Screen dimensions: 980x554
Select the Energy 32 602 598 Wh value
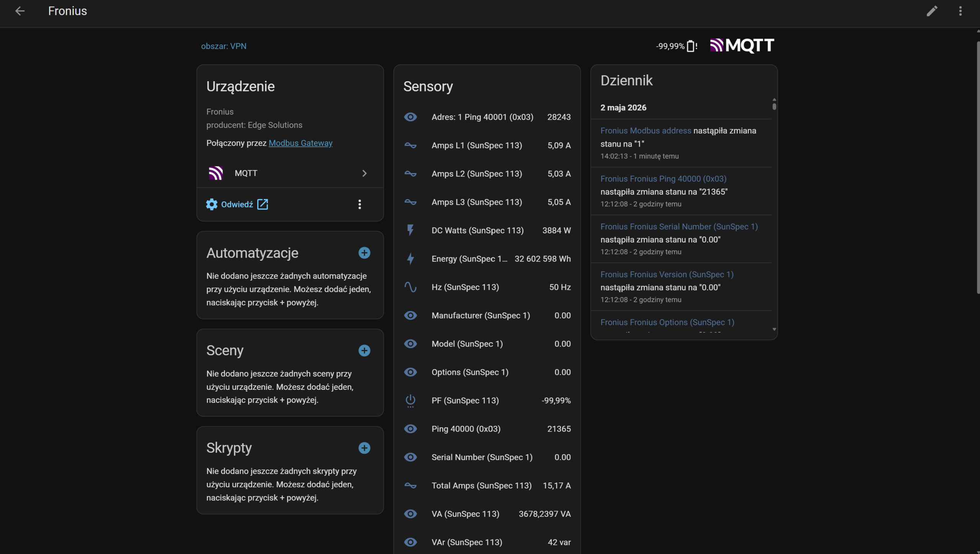(542, 259)
